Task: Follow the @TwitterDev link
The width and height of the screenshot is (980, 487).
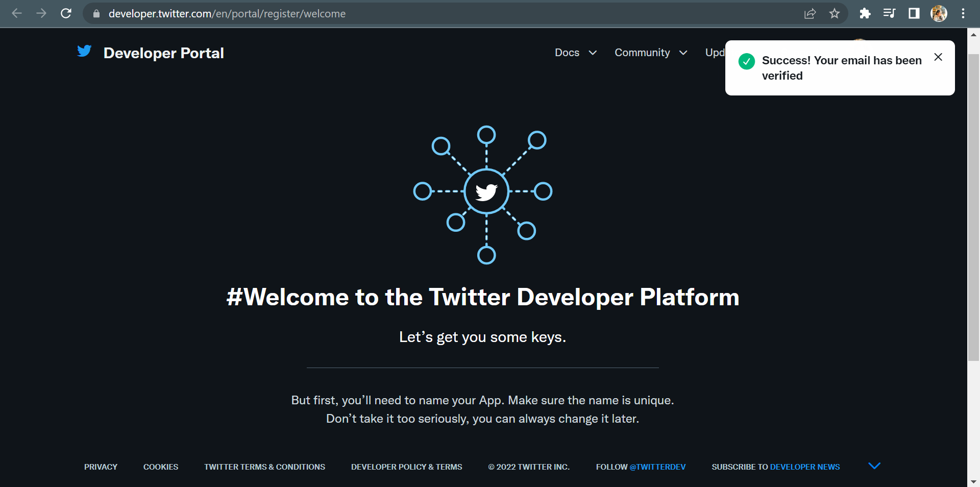Action: [657, 467]
